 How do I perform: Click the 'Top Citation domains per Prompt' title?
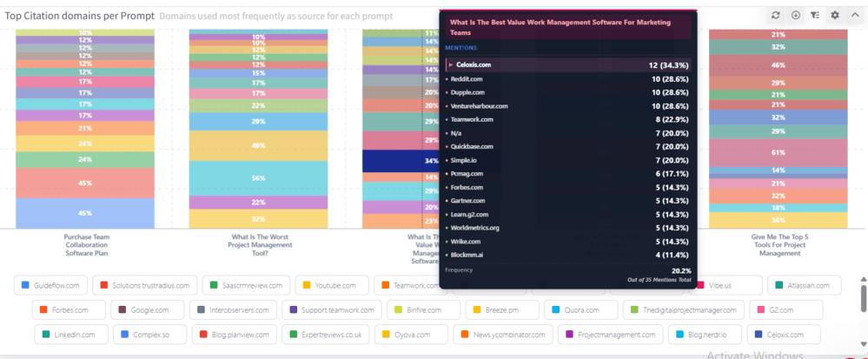coord(80,16)
